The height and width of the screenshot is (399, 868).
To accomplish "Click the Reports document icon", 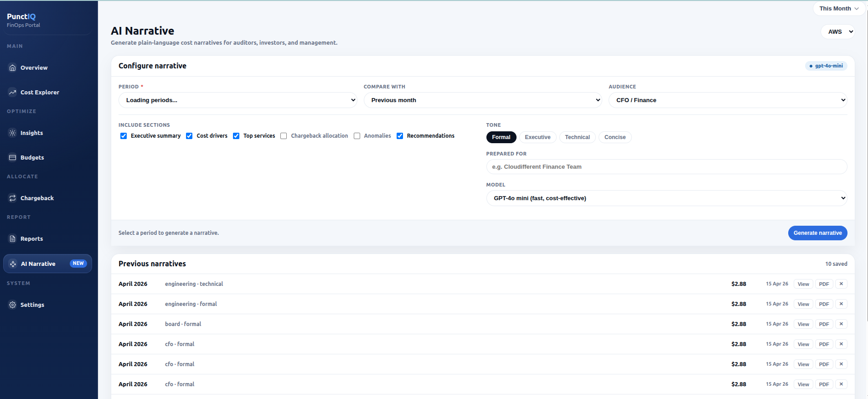I will (x=12, y=238).
